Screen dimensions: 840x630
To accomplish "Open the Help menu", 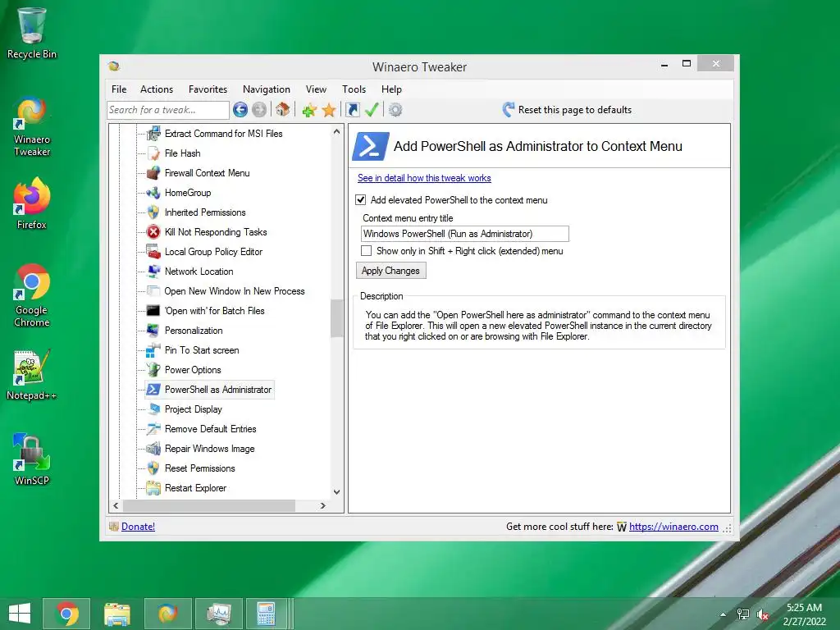I will click(391, 89).
